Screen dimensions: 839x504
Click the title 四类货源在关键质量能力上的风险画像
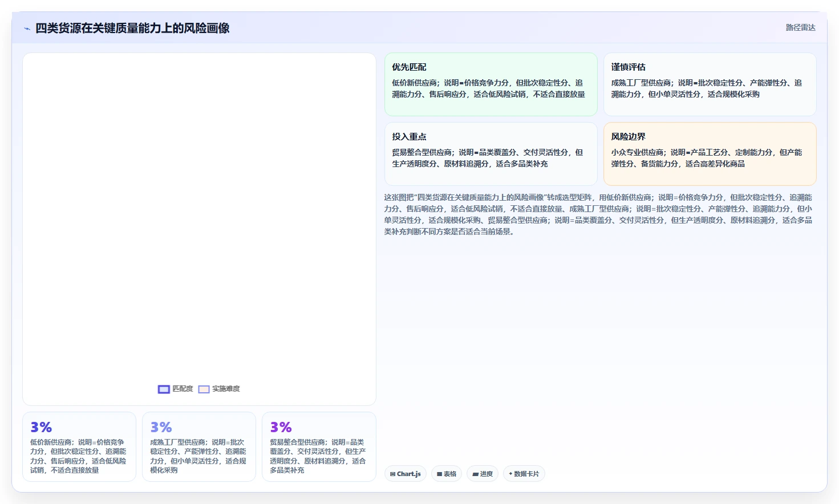132,29
